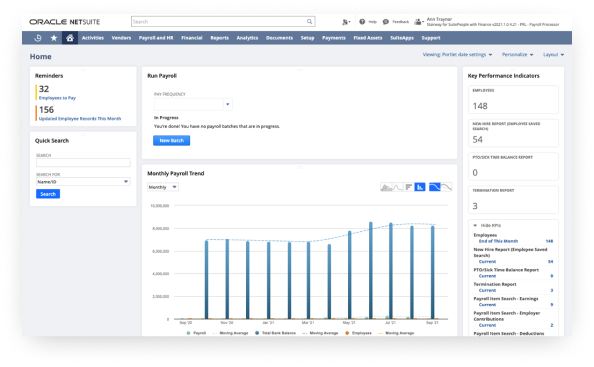Go to the Home house icon

[70, 38]
